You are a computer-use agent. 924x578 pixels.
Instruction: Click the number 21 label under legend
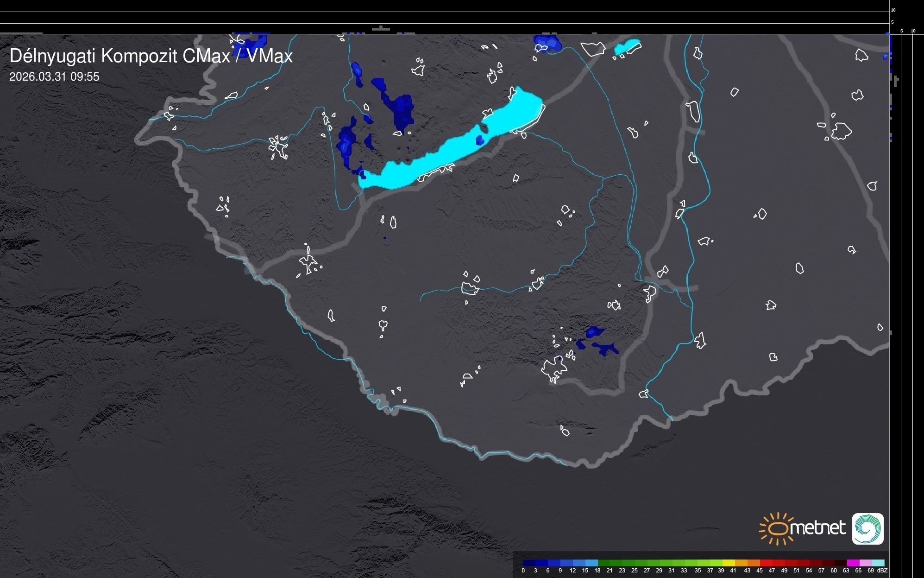click(610, 571)
